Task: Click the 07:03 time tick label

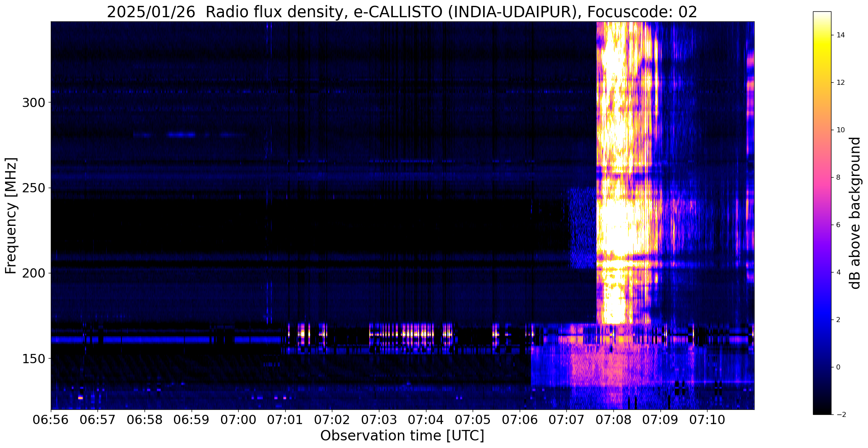Action: (x=379, y=420)
